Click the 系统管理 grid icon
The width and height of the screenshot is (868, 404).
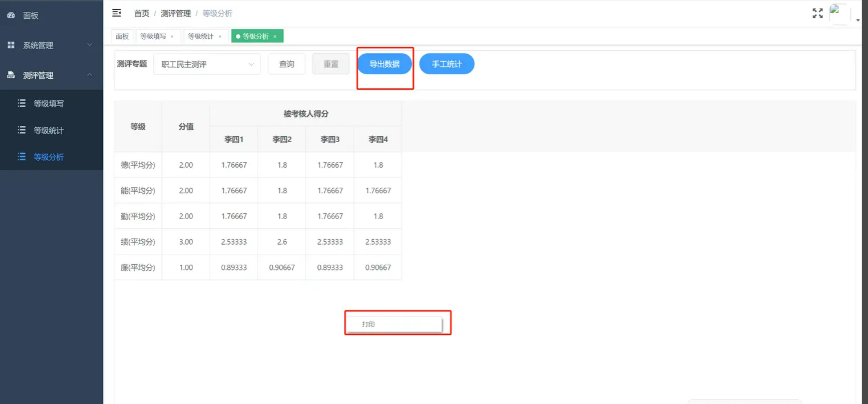[x=11, y=45]
